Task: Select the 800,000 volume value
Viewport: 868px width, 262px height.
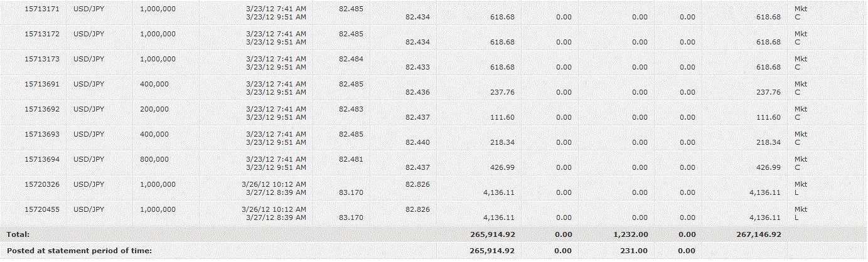Action: coord(154,159)
